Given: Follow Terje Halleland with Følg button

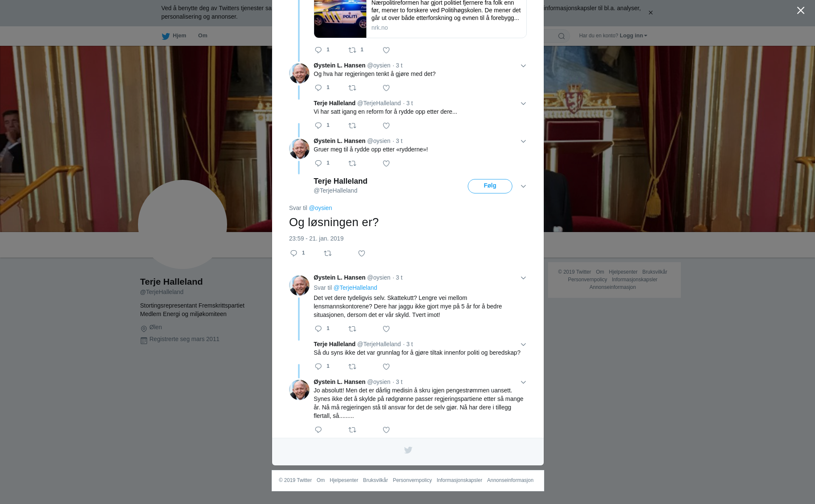Looking at the screenshot, I should coord(490,186).
